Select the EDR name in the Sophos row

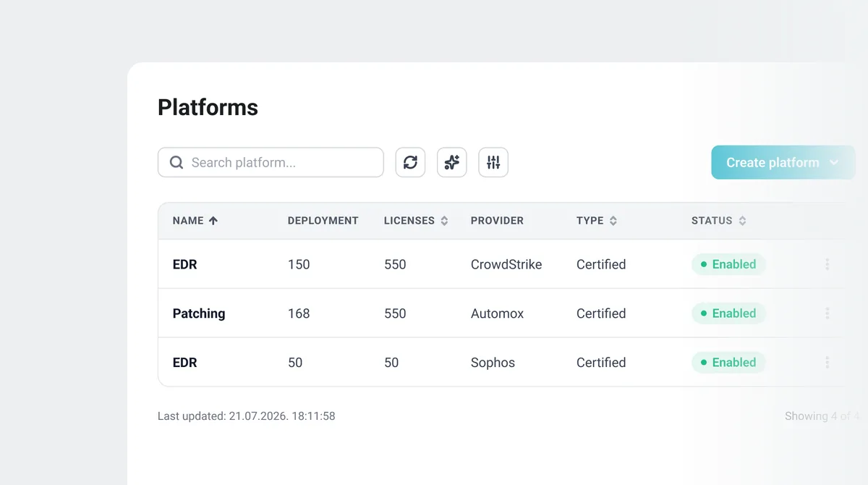[184, 363]
